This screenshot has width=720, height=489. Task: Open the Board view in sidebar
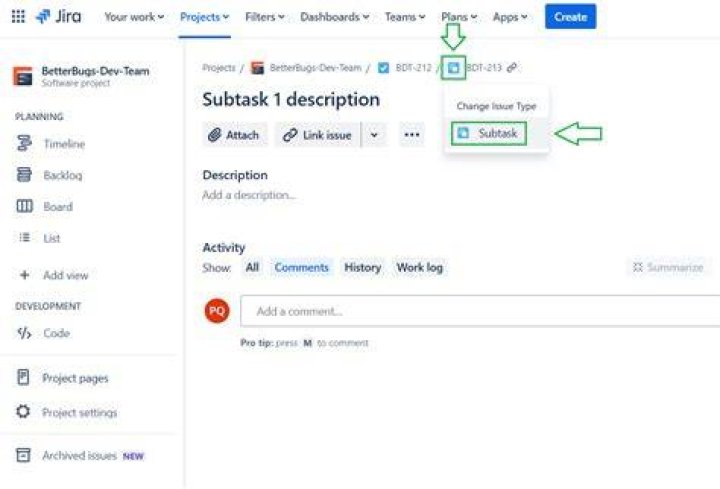tap(58, 207)
